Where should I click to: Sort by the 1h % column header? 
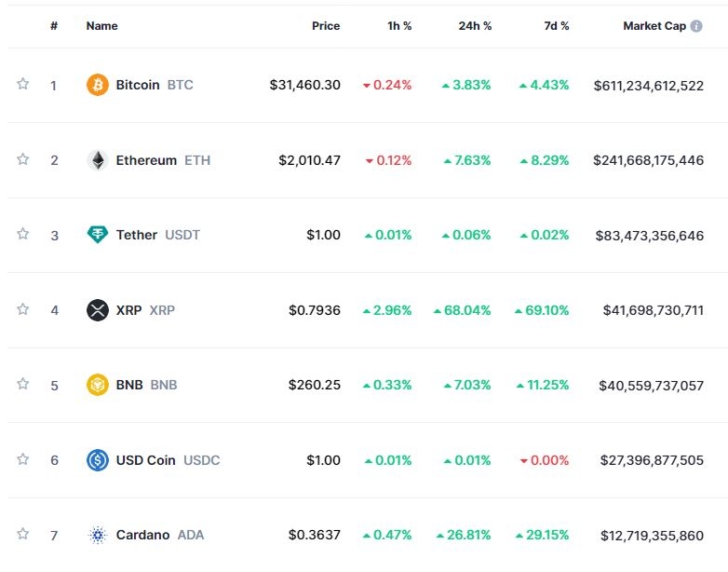[x=399, y=26]
